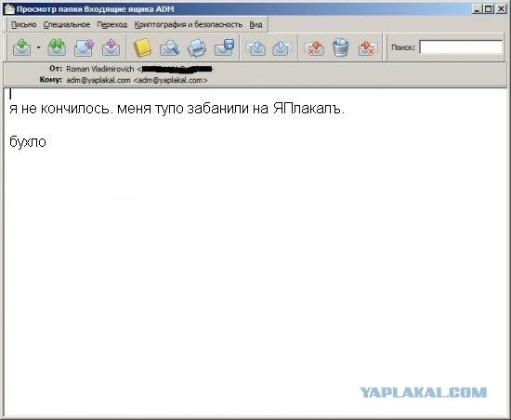Image resolution: width=511 pixels, height=420 pixels.
Task: Click the Forward message envelope icon
Action: click(84, 47)
